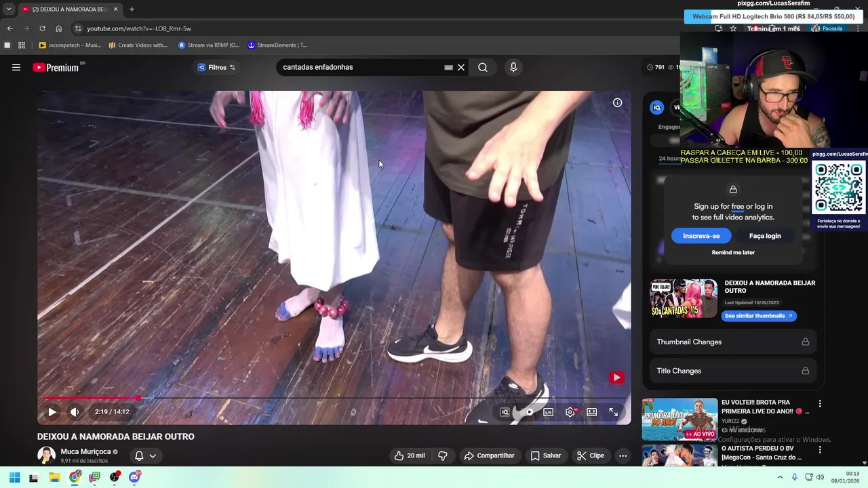
Task: Reload the current page
Action: pyautogui.click(x=42, y=28)
